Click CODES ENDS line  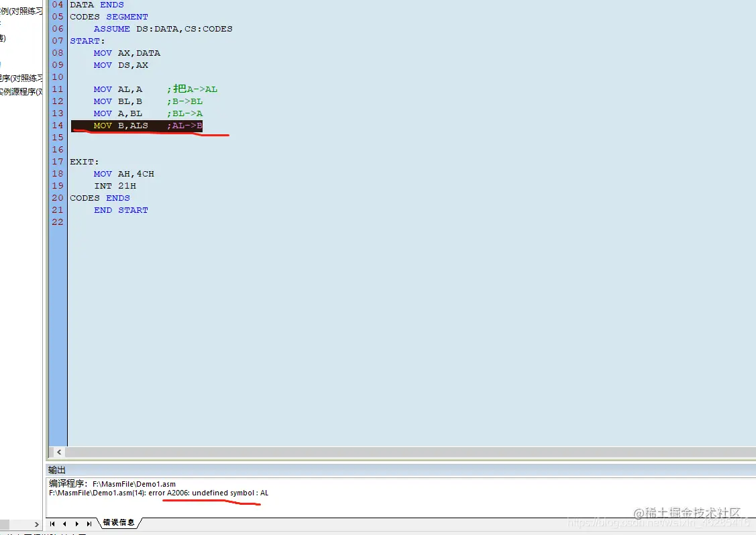coord(100,198)
